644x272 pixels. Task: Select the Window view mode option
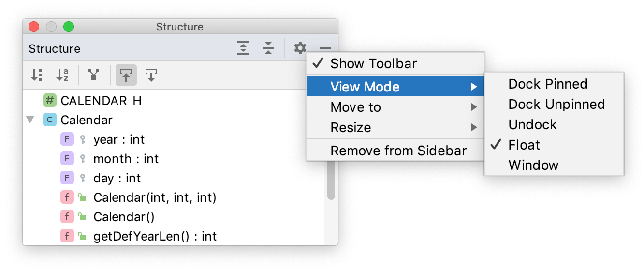pyautogui.click(x=533, y=165)
